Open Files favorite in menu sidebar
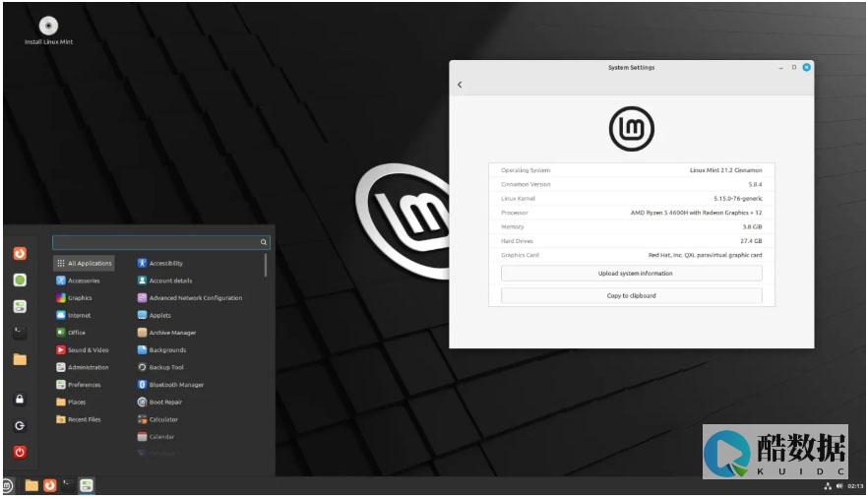Screen dimensions: 868x499 click(20, 359)
